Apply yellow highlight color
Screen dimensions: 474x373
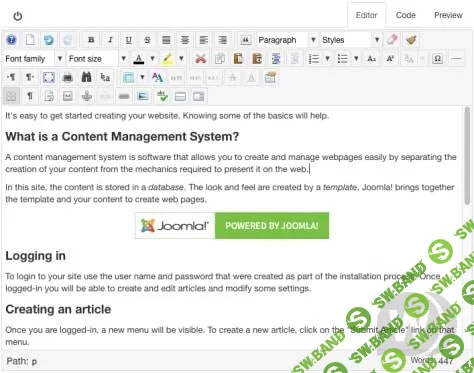(x=167, y=59)
